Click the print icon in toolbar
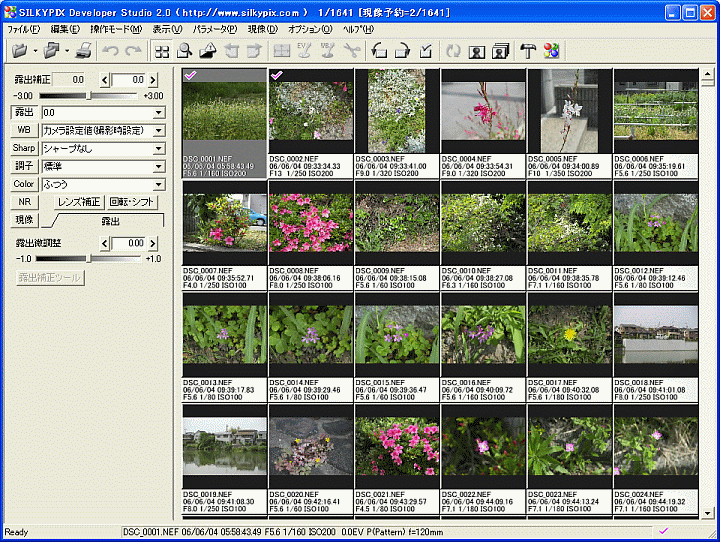 [83, 50]
